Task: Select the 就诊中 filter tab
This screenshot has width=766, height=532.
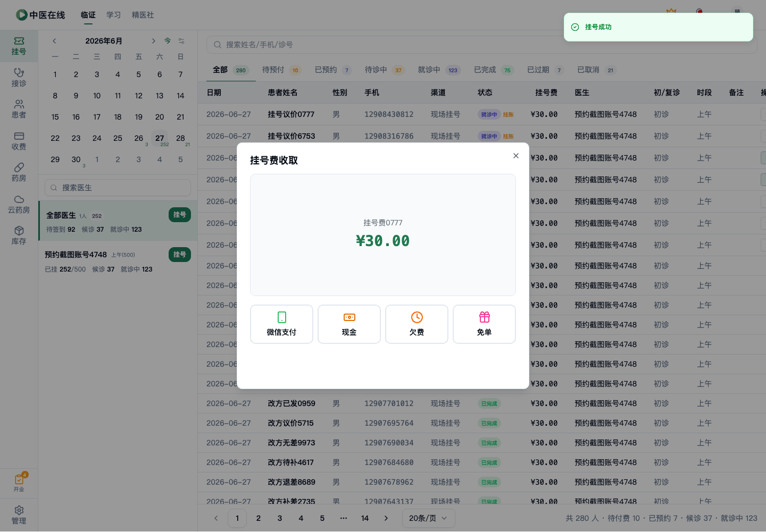Action: click(x=438, y=70)
